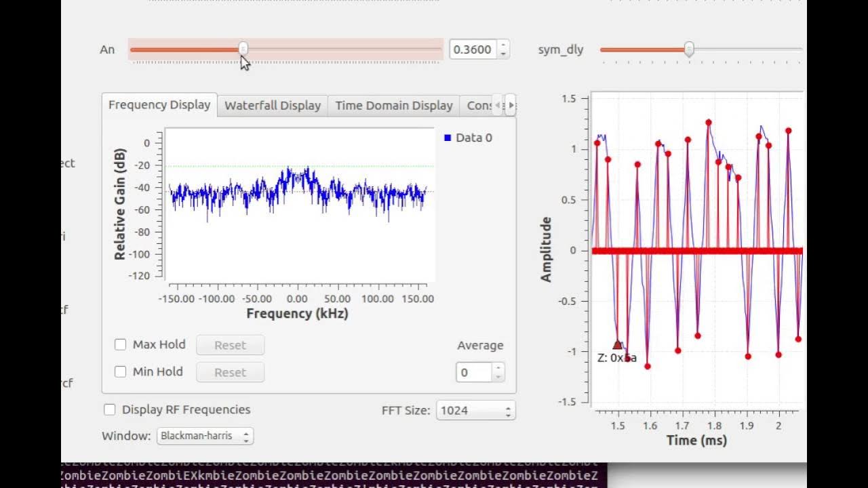The image size is (868, 488).
Task: Click the Time (ms) axis label
Action: tap(696, 440)
